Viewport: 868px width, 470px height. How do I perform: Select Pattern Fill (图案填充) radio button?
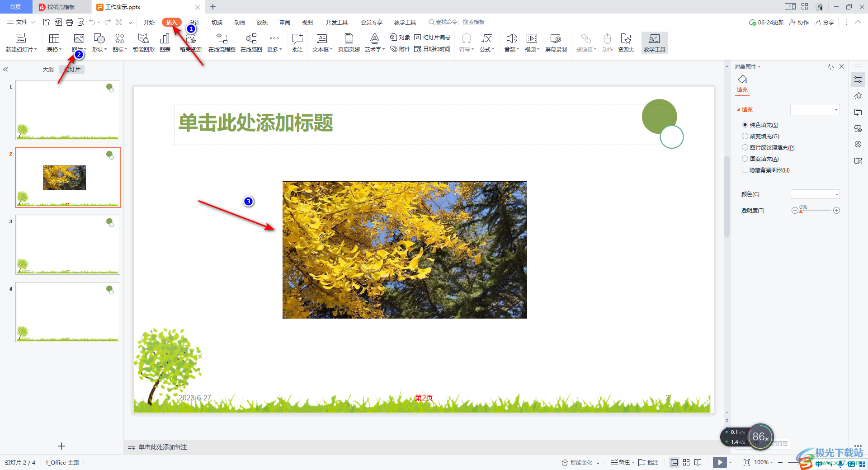tap(745, 159)
